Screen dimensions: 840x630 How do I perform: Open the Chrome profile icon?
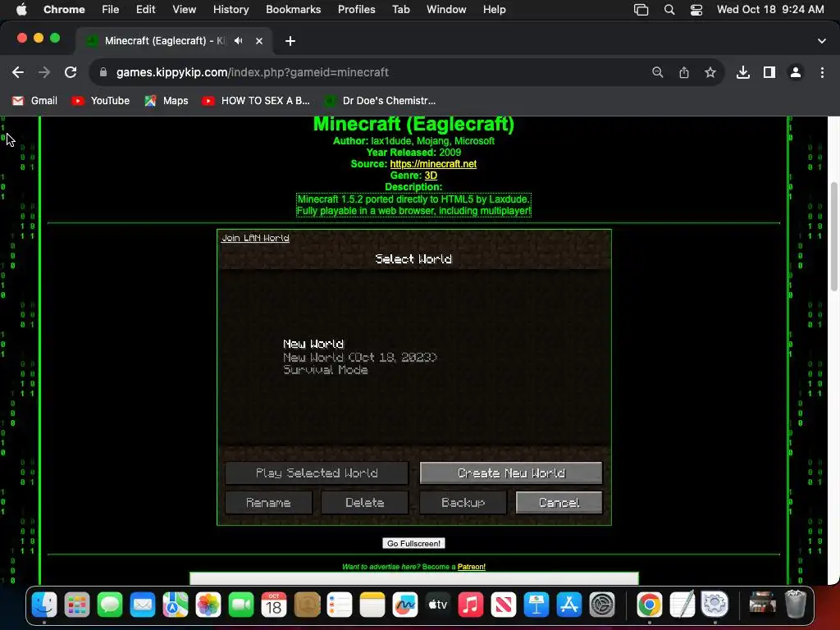coord(796,72)
